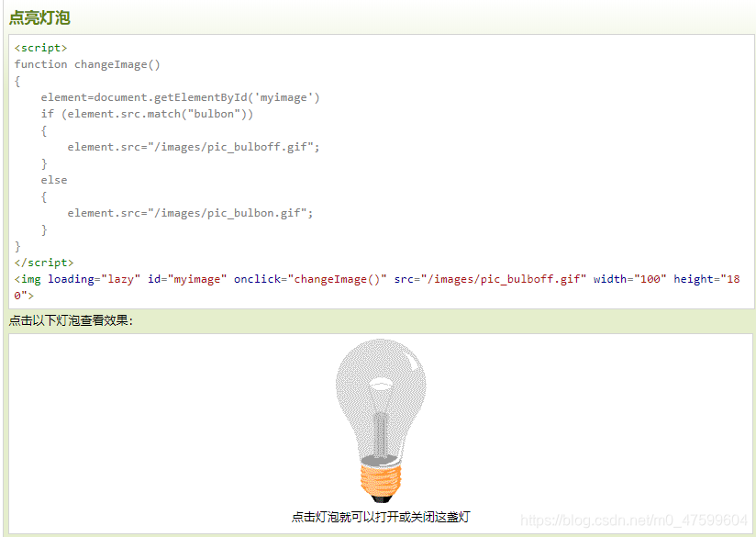Click the pic_bulbon.gif assignment line
Image resolution: width=756 pixels, height=537 pixels.
coord(190,213)
